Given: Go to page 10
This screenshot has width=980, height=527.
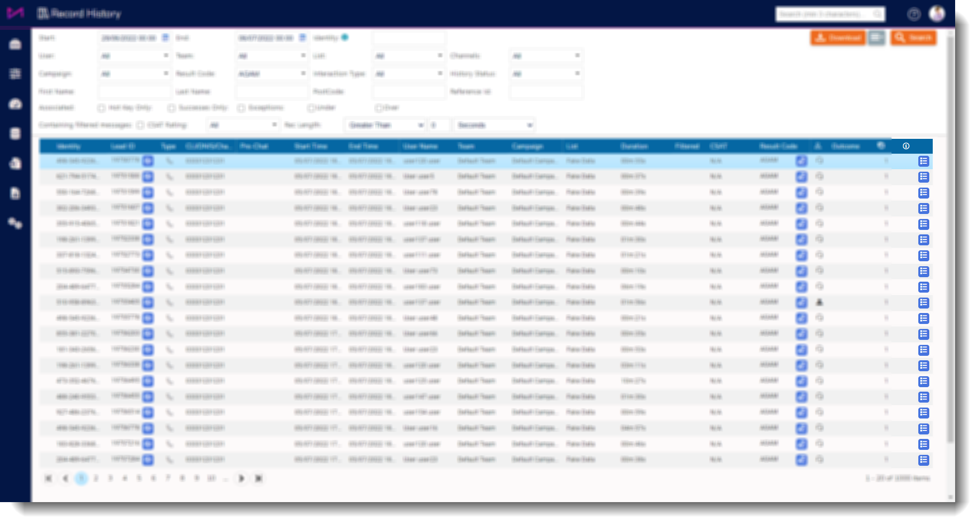Looking at the screenshot, I should point(211,478).
